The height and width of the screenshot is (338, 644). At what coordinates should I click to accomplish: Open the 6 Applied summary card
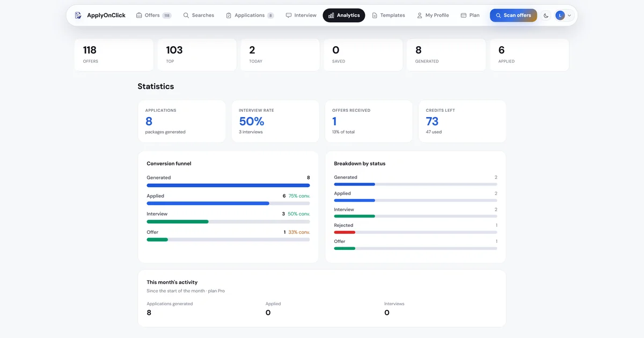click(x=530, y=55)
